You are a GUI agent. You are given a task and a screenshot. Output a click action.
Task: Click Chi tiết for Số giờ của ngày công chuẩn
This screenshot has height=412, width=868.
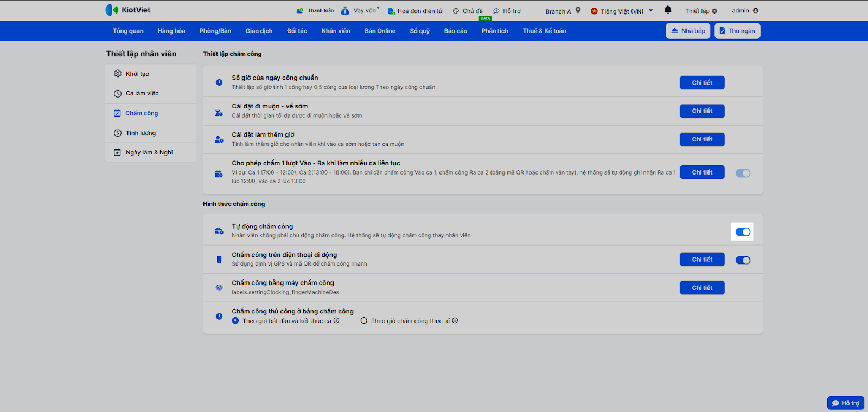[702, 82]
